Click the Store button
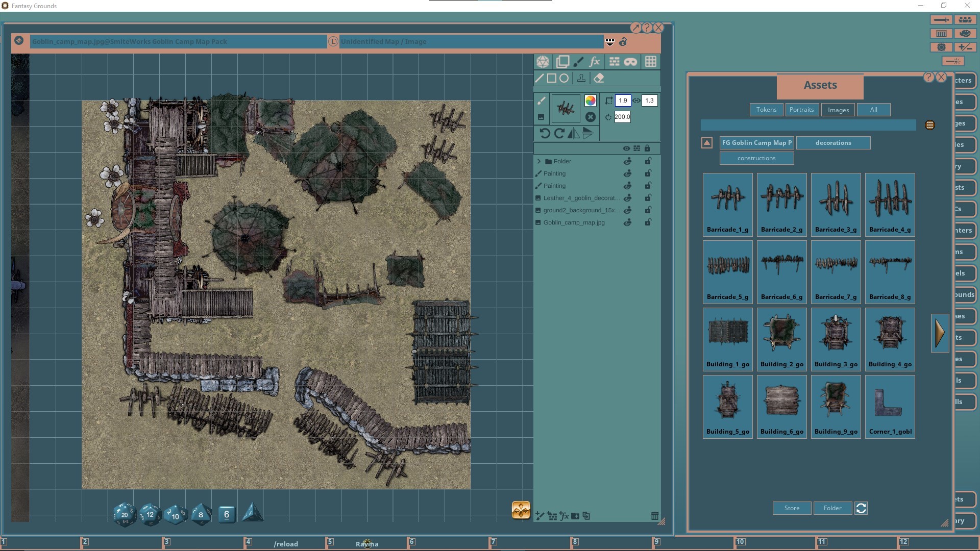Screen dimensions: 980x551 click(791, 508)
